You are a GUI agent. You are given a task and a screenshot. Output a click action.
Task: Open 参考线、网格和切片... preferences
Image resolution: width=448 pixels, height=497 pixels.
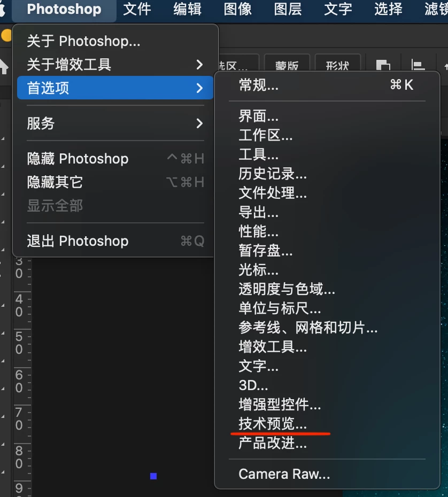pyautogui.click(x=327, y=328)
